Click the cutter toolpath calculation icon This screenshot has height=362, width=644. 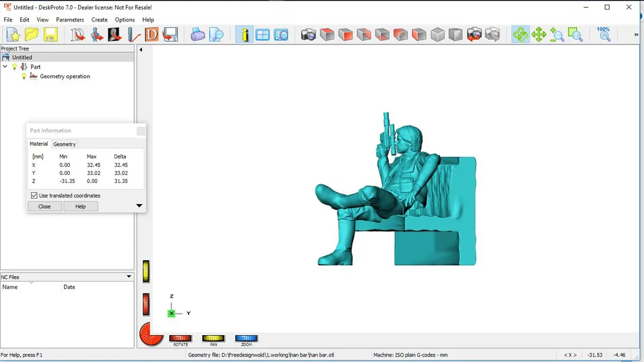(x=133, y=35)
